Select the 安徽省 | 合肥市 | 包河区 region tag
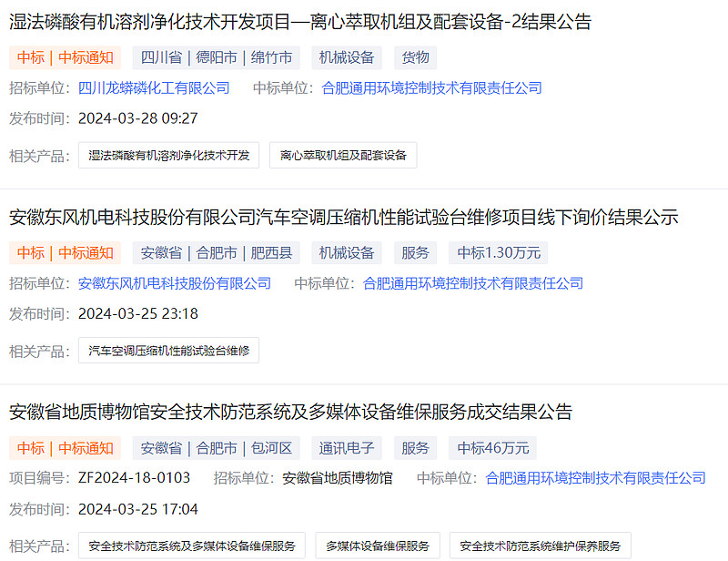 click(x=216, y=448)
